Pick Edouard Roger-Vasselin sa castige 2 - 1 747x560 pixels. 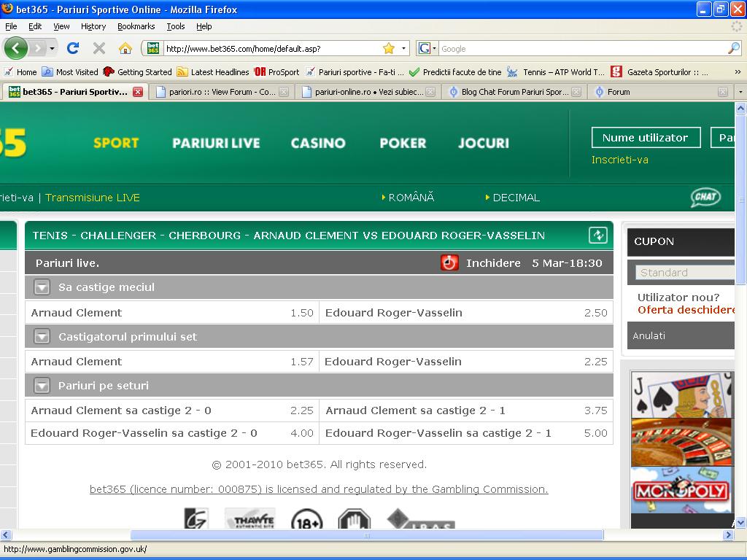[x=466, y=433]
